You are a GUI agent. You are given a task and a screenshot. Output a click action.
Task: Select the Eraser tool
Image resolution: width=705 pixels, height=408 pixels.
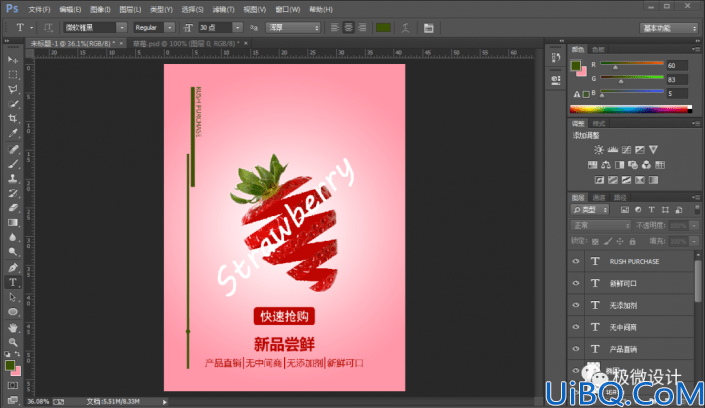point(13,208)
